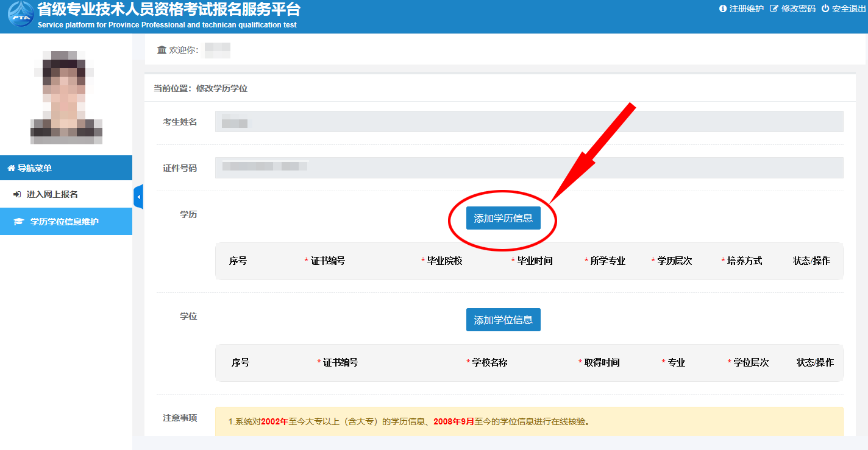
Task: Open 进入网上报名 menu item
Action: click(52, 195)
